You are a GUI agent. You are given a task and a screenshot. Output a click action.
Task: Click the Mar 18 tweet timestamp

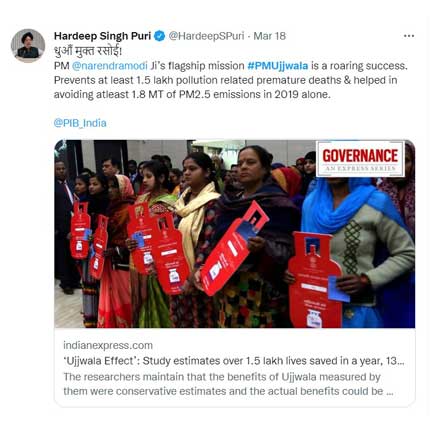270,36
